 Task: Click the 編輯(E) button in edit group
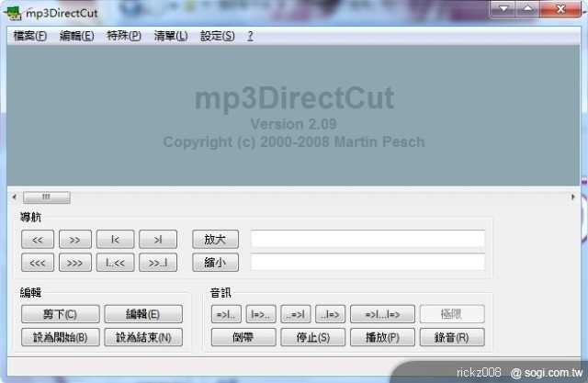tap(143, 314)
